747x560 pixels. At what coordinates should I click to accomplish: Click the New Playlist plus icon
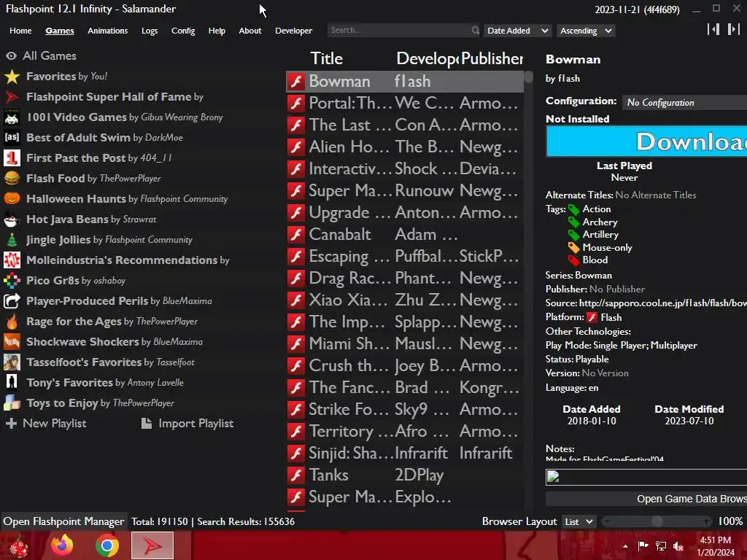coord(11,424)
